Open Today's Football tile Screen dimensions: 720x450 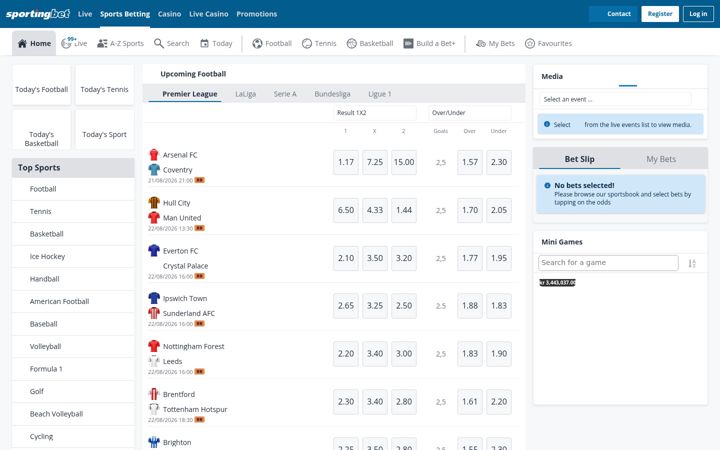coord(41,85)
